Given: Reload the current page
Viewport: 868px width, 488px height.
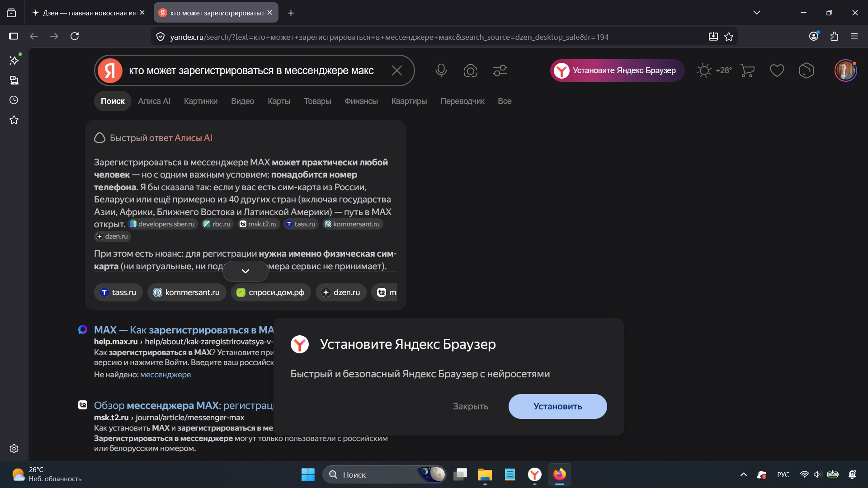Looking at the screenshot, I should [x=75, y=36].
